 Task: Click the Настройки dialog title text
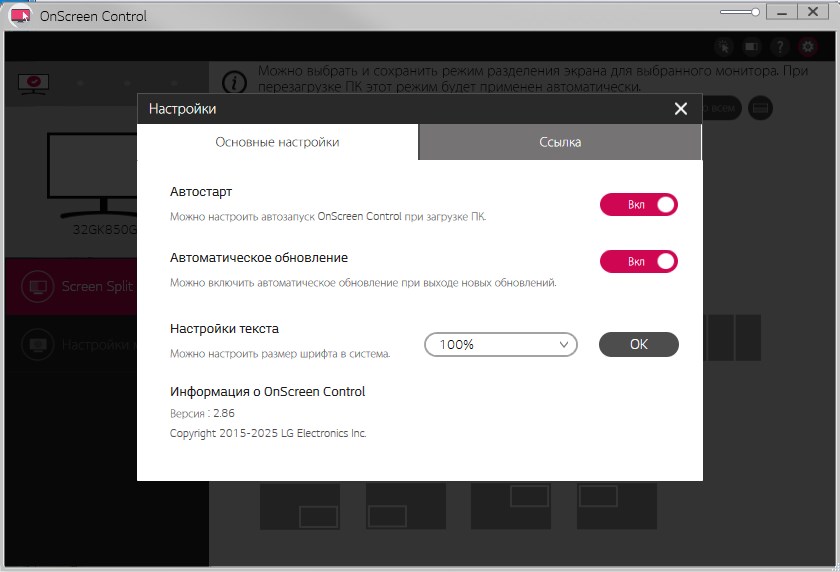pyautogui.click(x=182, y=109)
